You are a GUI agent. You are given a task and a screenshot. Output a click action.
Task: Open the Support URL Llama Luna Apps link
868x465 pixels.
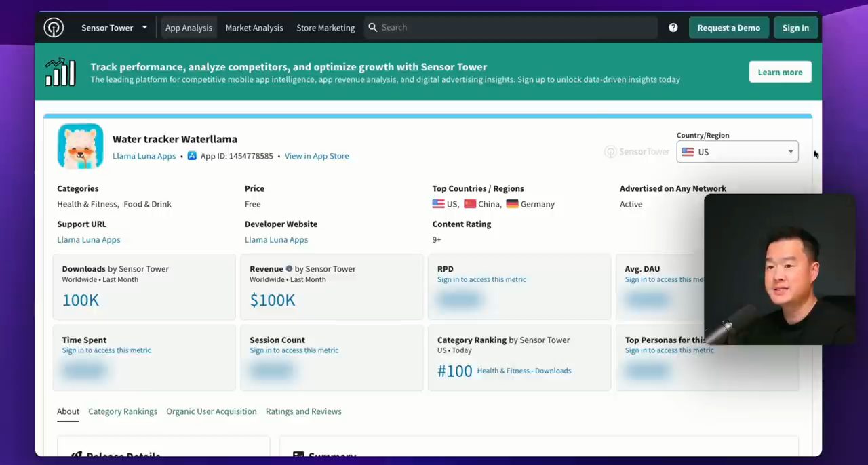[x=89, y=239]
